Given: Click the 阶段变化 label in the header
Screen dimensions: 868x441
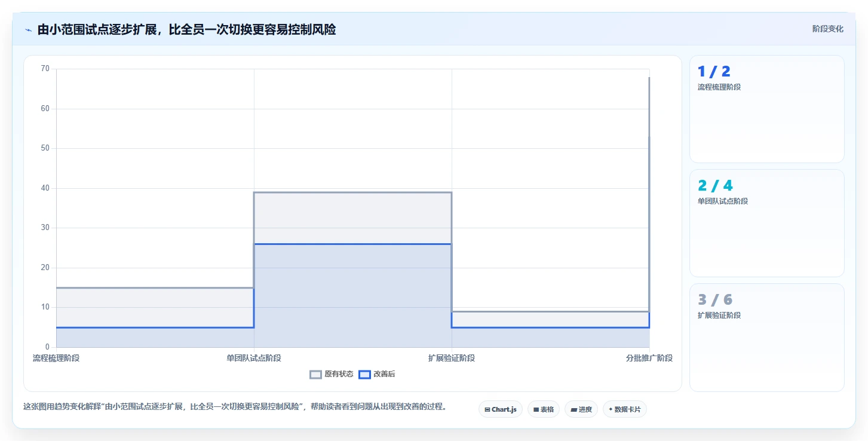Looking at the screenshot, I should click(x=828, y=29).
